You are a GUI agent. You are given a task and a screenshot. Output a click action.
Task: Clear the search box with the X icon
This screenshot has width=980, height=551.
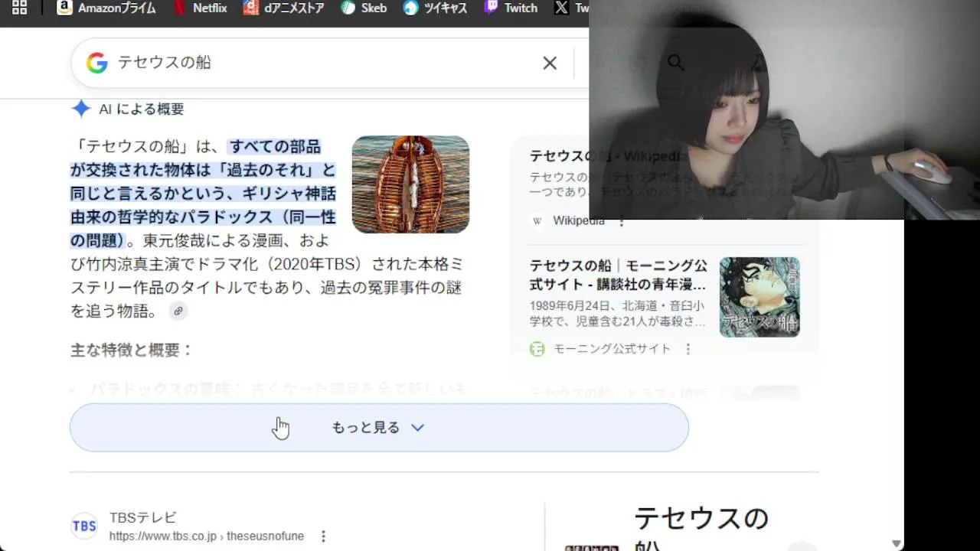tap(550, 63)
